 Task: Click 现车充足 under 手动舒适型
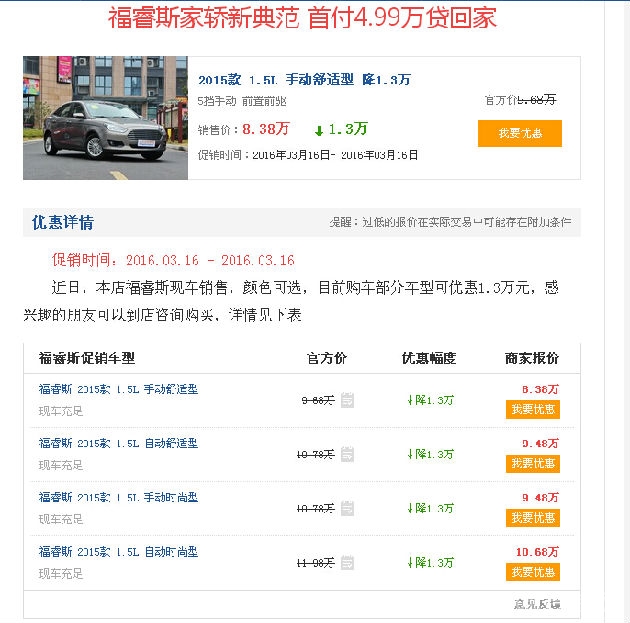click(x=61, y=411)
